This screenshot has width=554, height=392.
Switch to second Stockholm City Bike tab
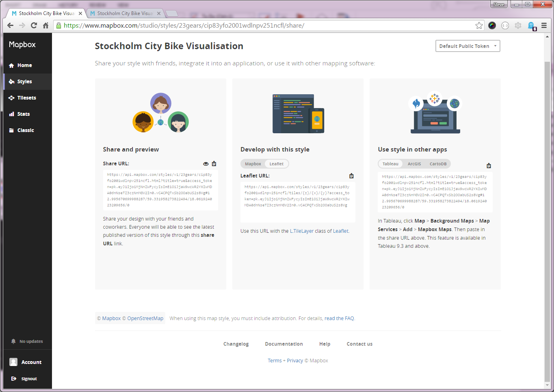(125, 13)
